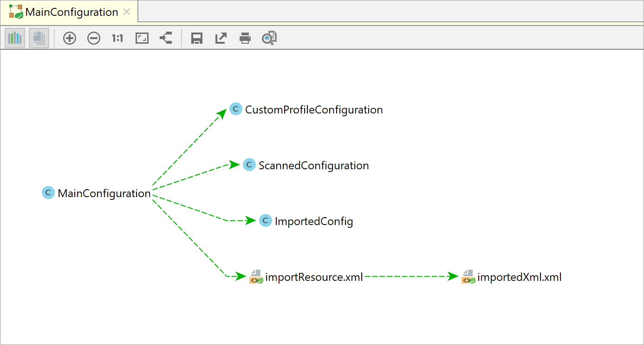Print the dependency graph
Screen dimensions: 644x345
pyautogui.click(x=245, y=38)
